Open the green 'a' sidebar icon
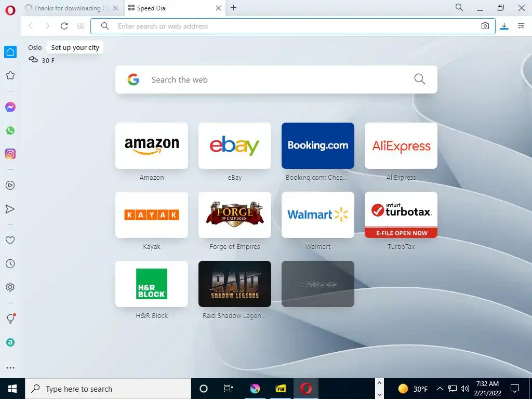The image size is (532, 399). (10, 342)
